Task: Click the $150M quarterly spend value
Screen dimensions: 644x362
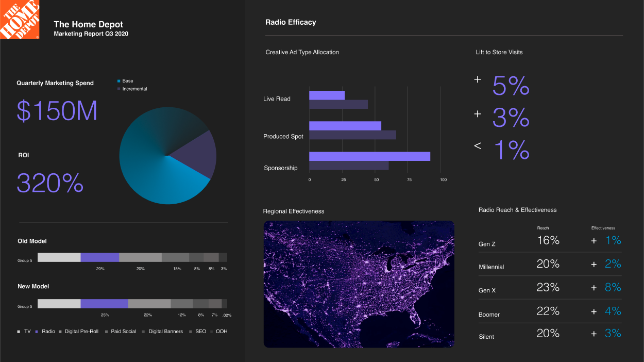Action: [57, 111]
